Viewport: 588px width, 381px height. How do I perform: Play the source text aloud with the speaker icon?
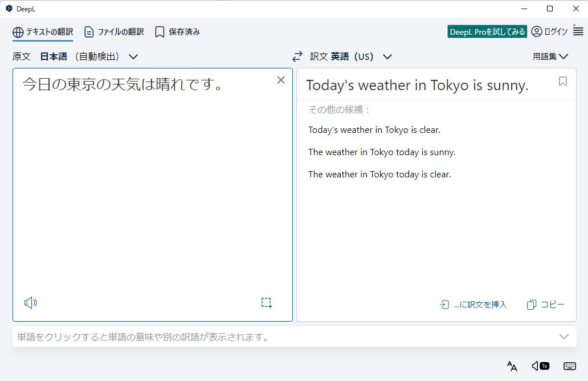pyautogui.click(x=31, y=302)
